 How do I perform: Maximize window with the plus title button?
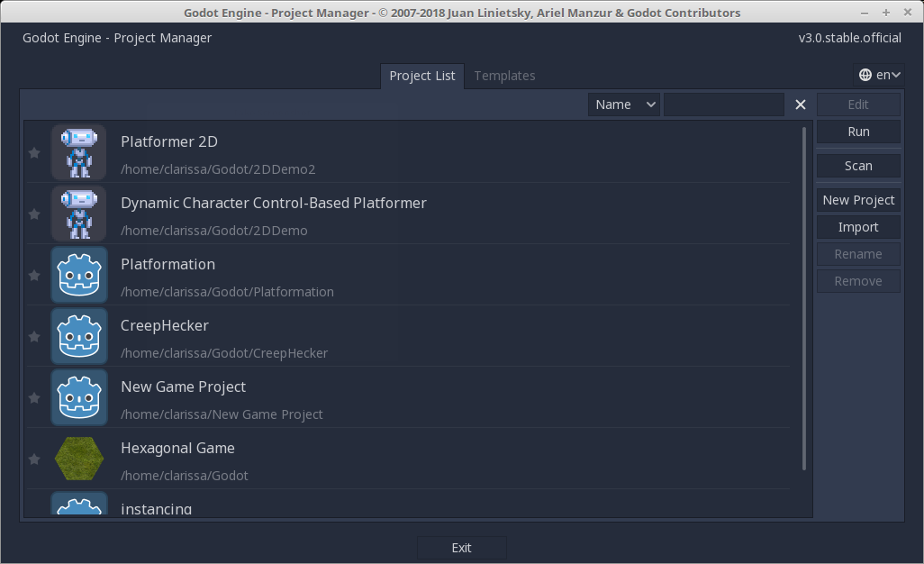(885, 13)
